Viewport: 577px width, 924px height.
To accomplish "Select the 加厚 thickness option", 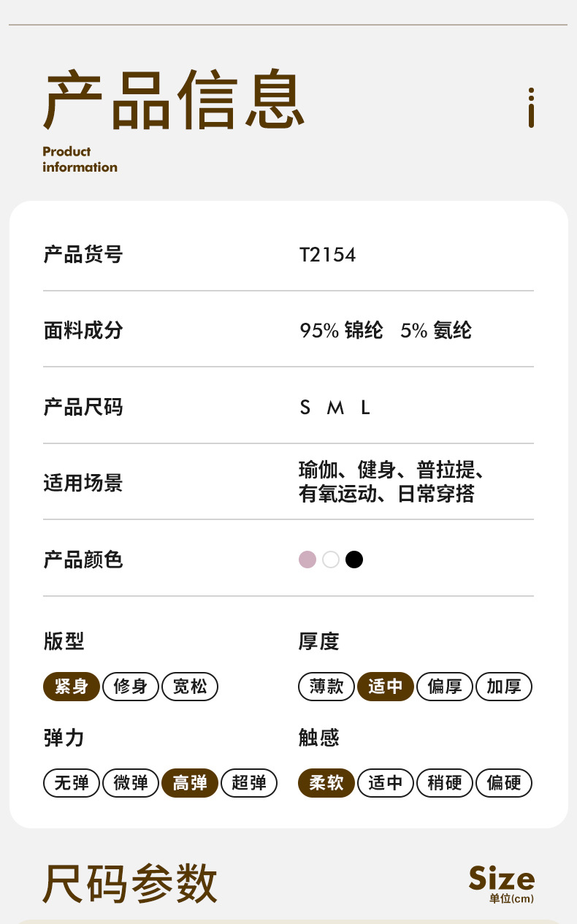I will pyautogui.click(x=504, y=687).
